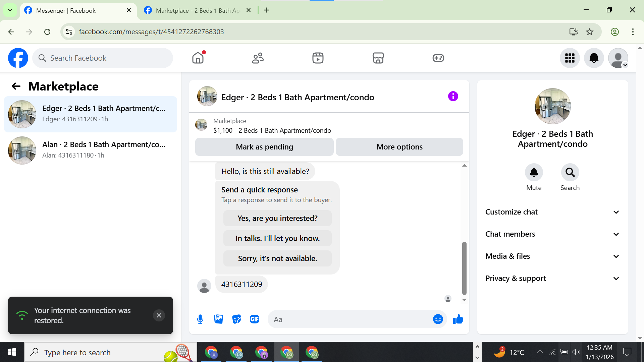Screen dimensions: 644x362
Task: Click the Mark as pending button
Action: click(264, 147)
